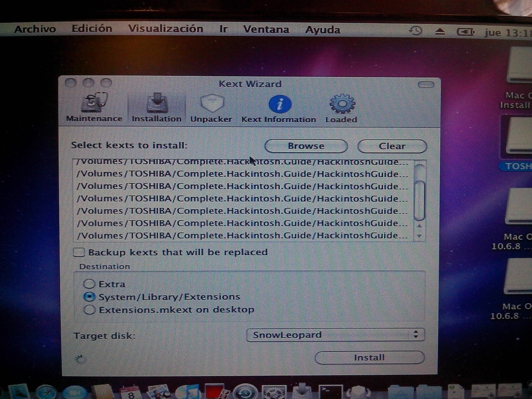Click the Install button
Viewport: 532px width, 399px height.
tap(369, 357)
